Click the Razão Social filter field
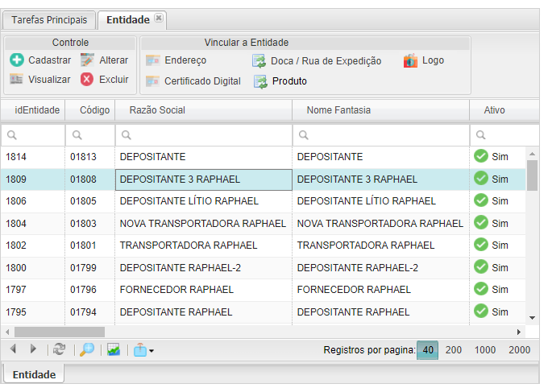This screenshot has width=548, height=392. click(204, 135)
